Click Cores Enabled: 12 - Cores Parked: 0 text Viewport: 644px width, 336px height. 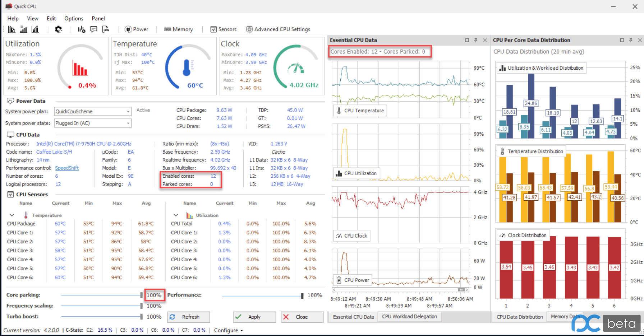[378, 52]
